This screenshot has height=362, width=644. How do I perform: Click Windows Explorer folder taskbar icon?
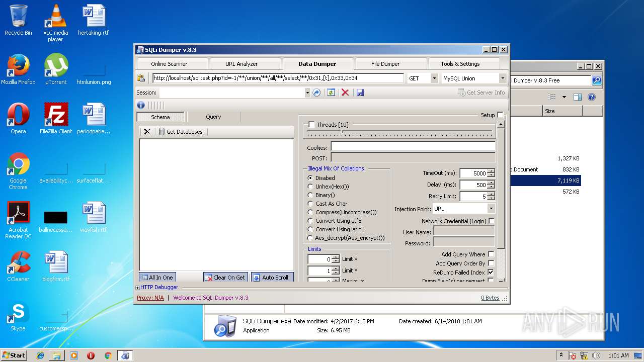(57, 355)
